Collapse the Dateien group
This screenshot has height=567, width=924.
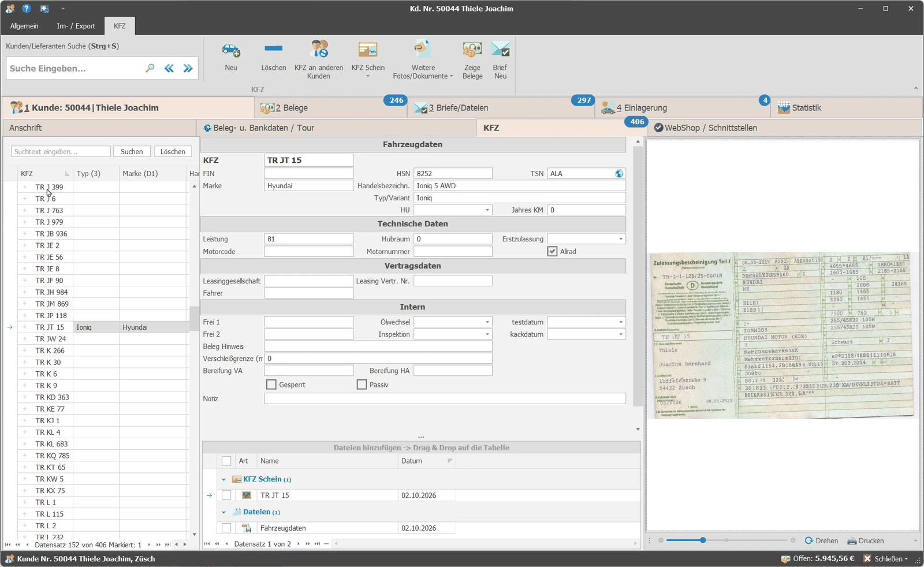click(224, 512)
